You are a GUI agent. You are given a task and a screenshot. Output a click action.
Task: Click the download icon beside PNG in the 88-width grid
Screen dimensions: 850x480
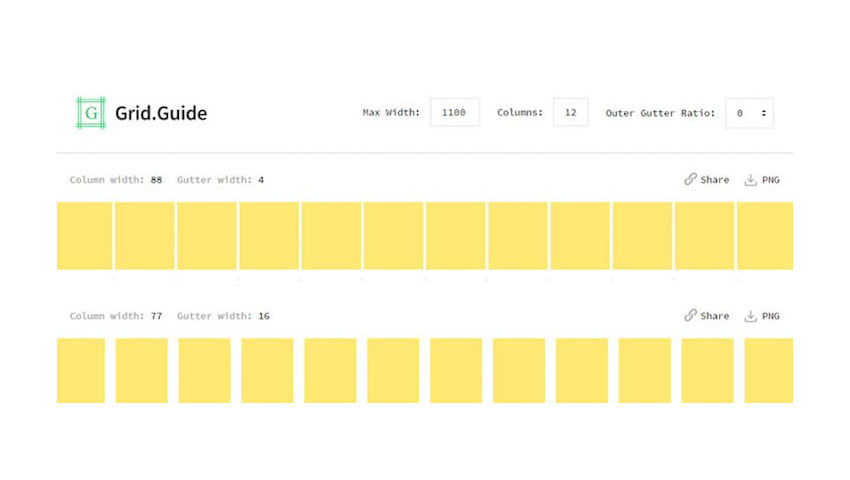pos(750,180)
